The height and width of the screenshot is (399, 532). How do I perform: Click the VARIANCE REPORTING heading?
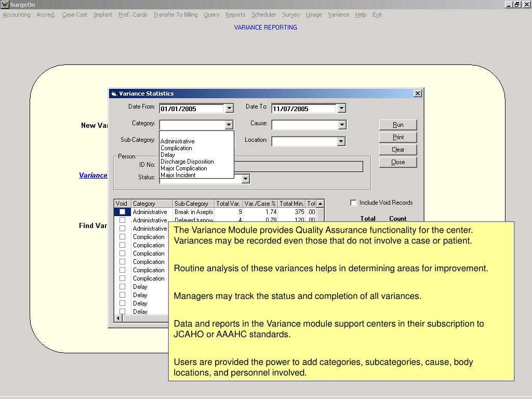(x=265, y=28)
